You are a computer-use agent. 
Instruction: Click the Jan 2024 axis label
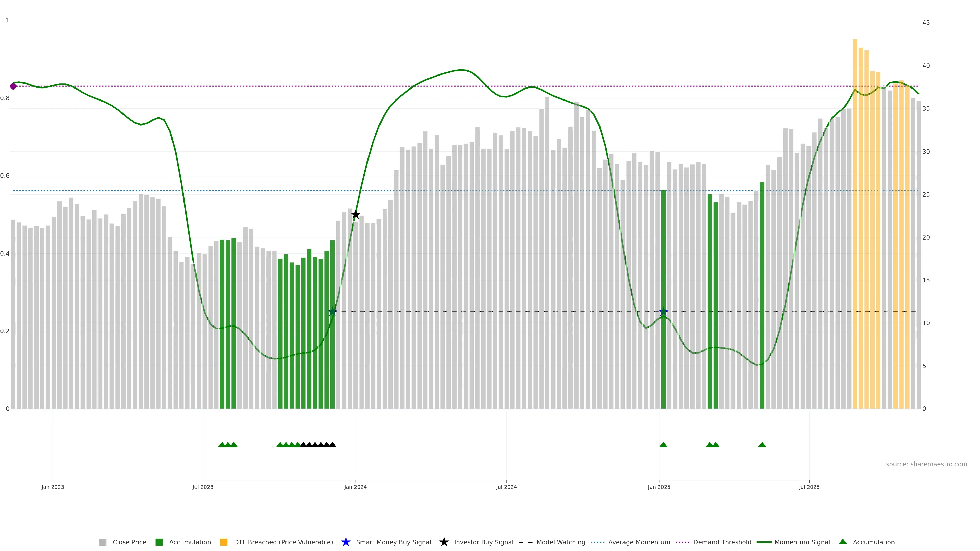[x=355, y=487]
